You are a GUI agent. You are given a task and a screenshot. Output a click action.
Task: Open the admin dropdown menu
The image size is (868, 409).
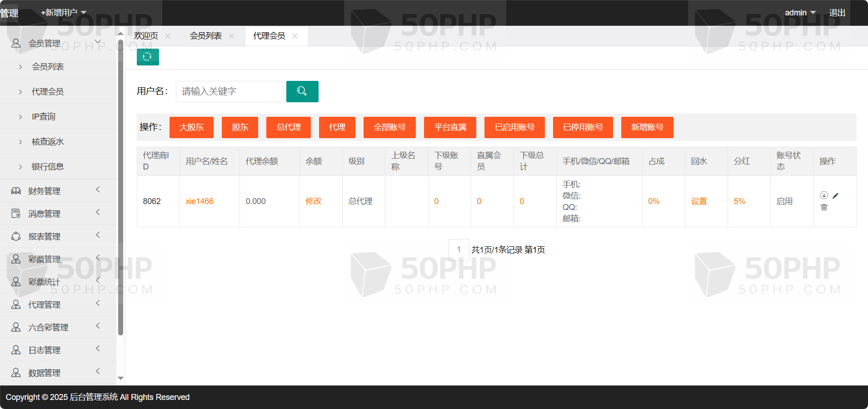click(x=800, y=13)
